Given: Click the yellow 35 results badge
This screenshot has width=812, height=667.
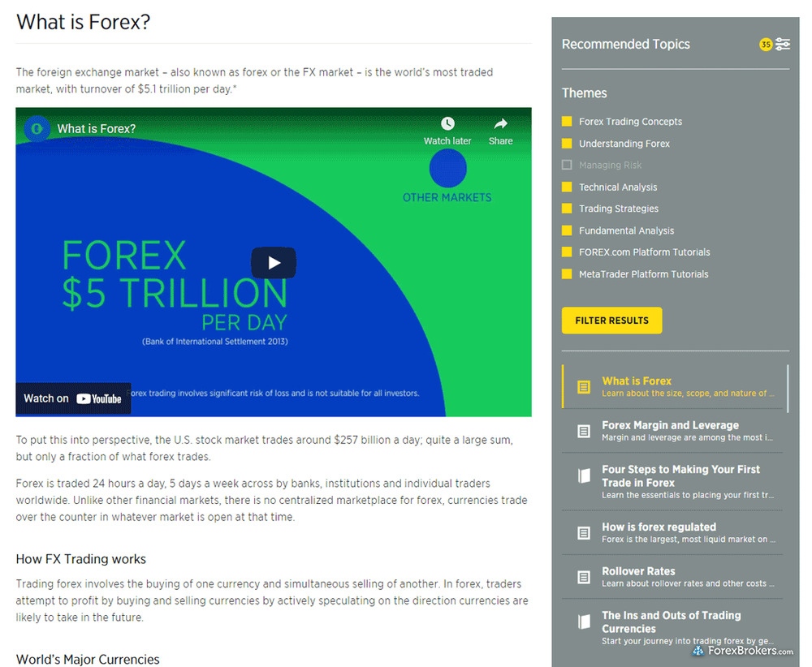Looking at the screenshot, I should tap(765, 45).
